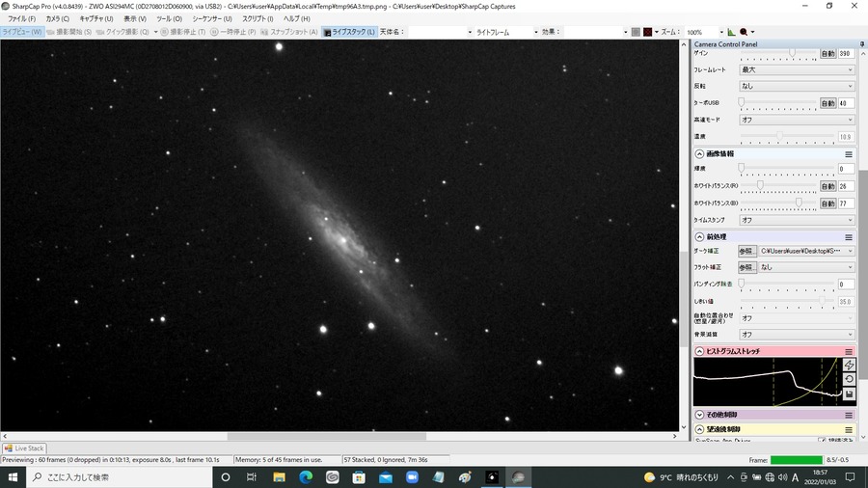The image size is (868, 488).
Task: Open Zoom app on taskbar
Action: point(412,477)
